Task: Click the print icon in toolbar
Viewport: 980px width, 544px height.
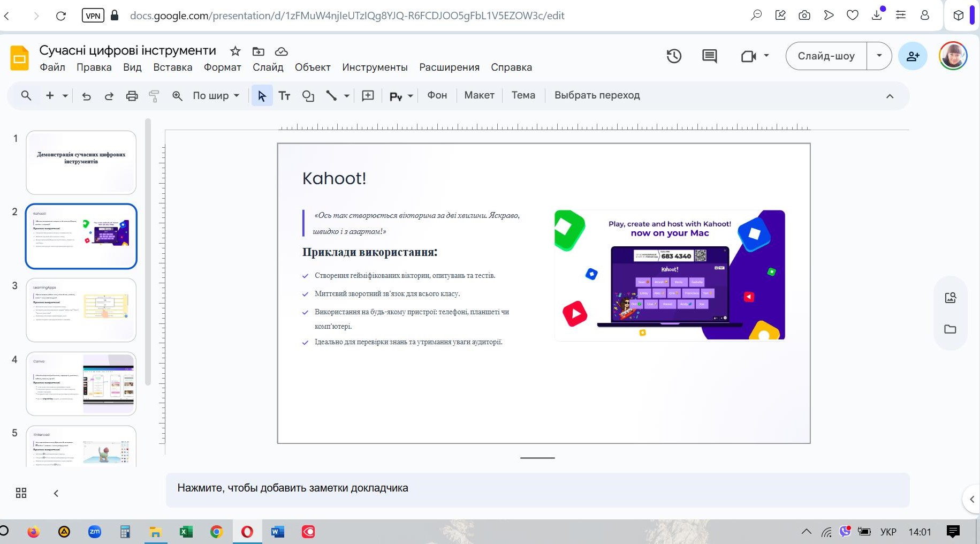Action: 132,96
